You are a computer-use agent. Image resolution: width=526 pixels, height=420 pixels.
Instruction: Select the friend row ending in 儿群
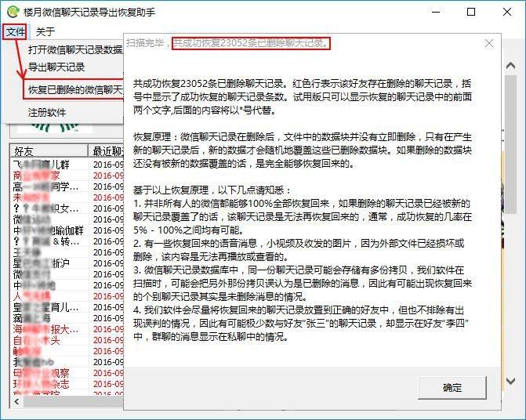[67, 165]
